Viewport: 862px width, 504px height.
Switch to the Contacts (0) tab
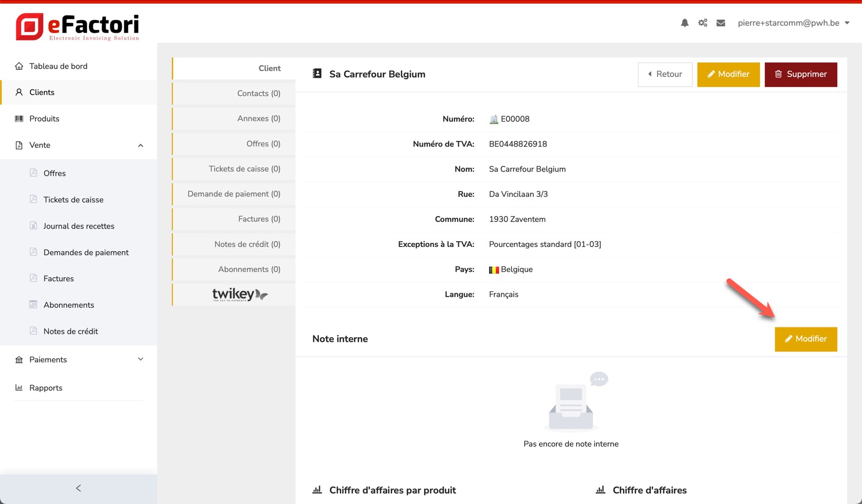click(x=259, y=93)
